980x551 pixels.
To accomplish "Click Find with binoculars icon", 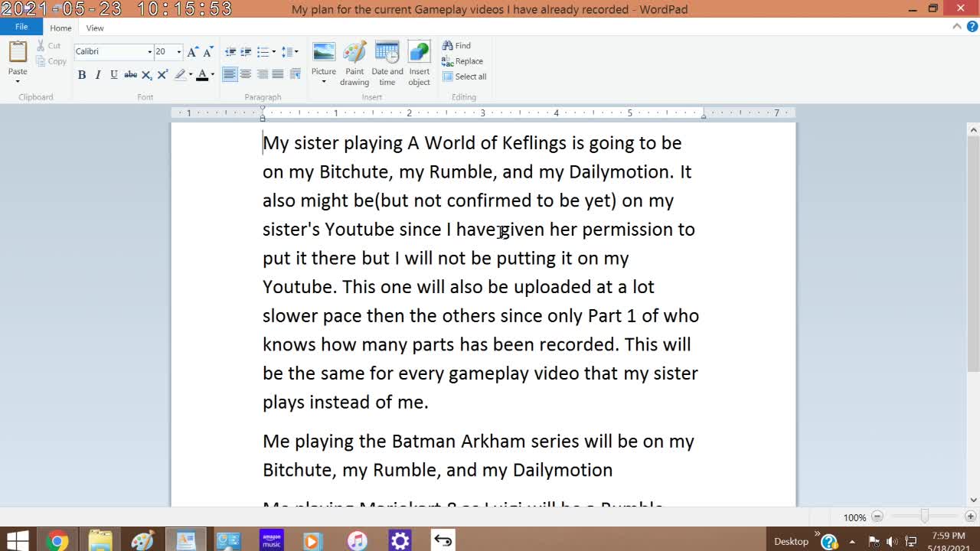I will (x=456, y=46).
